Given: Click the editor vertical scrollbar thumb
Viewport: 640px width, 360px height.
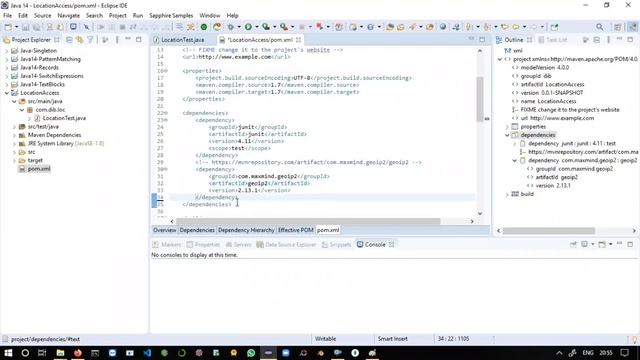Looking at the screenshot, I should click(x=480, y=99).
